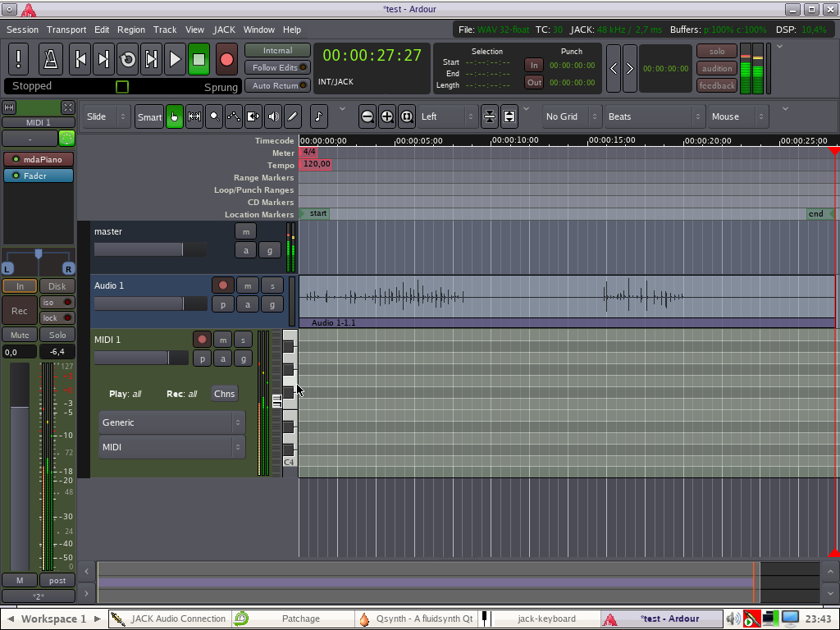Screen dimensions: 840x630
Task: Click the play selection range icon
Action: coord(151,59)
